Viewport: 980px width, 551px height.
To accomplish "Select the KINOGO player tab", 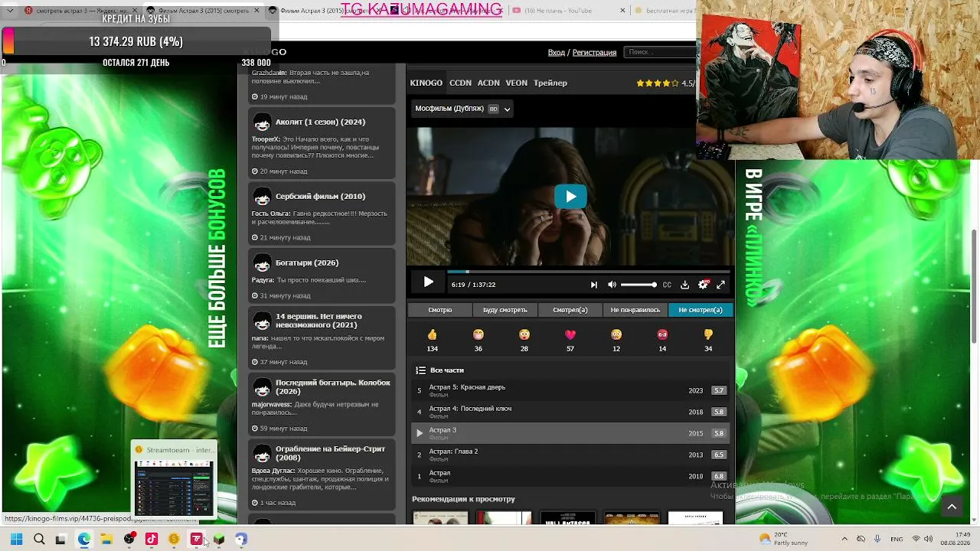I will (426, 83).
